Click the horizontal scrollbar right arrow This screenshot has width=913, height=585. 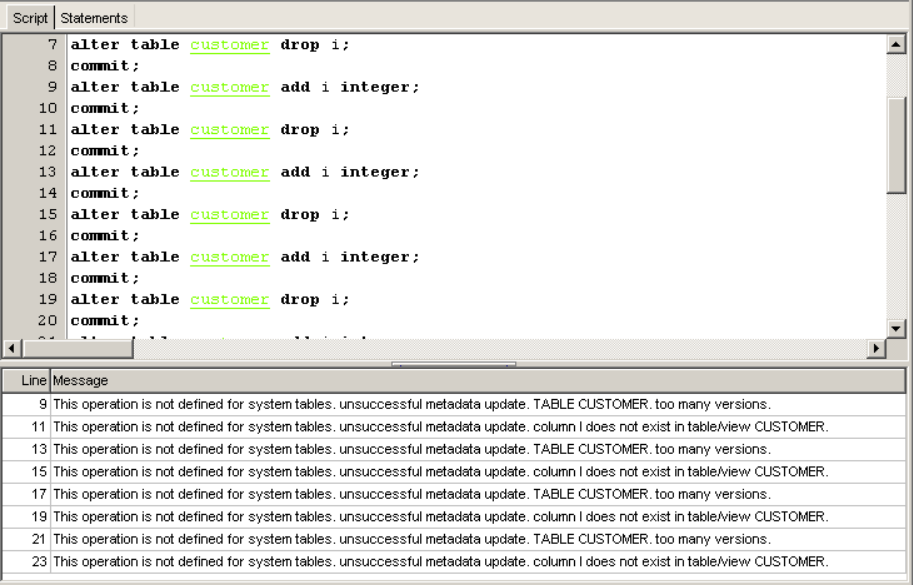pyautogui.click(x=878, y=348)
